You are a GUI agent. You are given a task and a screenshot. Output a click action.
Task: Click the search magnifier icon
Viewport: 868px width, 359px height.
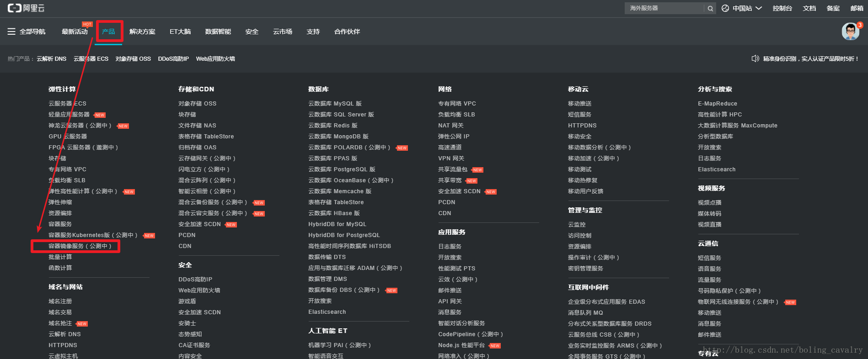click(710, 8)
